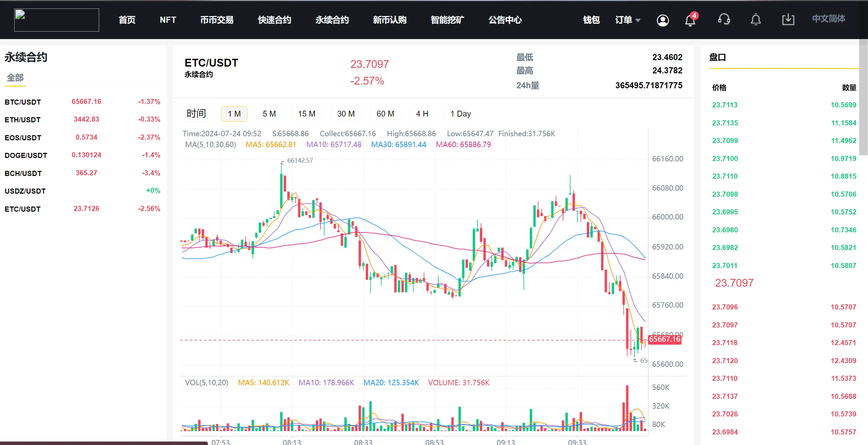Click ask price 23.7135 in order book
The width and height of the screenshot is (868, 445).
(x=725, y=123)
